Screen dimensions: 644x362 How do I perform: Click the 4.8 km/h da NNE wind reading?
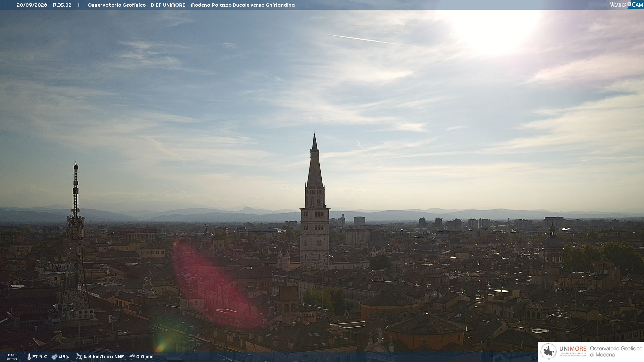click(104, 357)
